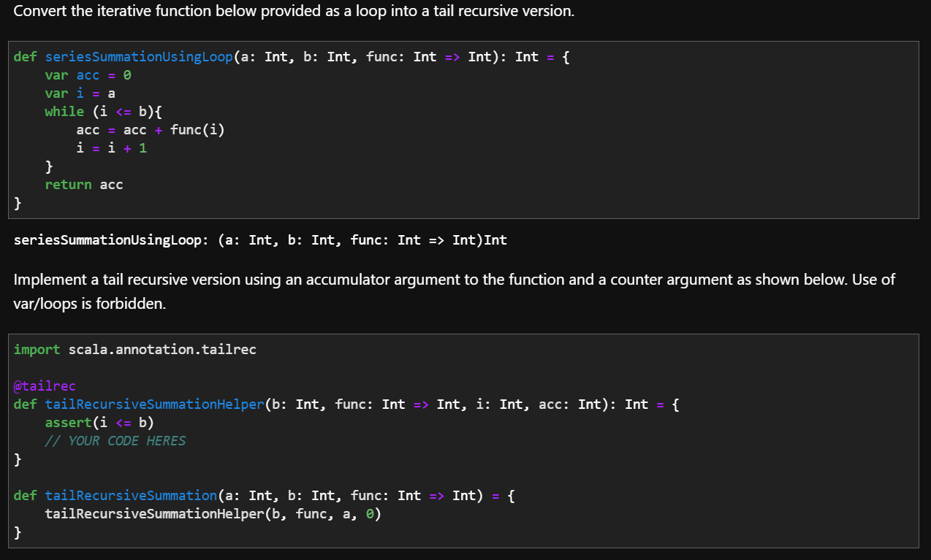The width and height of the screenshot is (931, 560).
Task: Click the tailRecursiveSummationHelper(b, func, a, 0) call
Action: [x=213, y=513]
